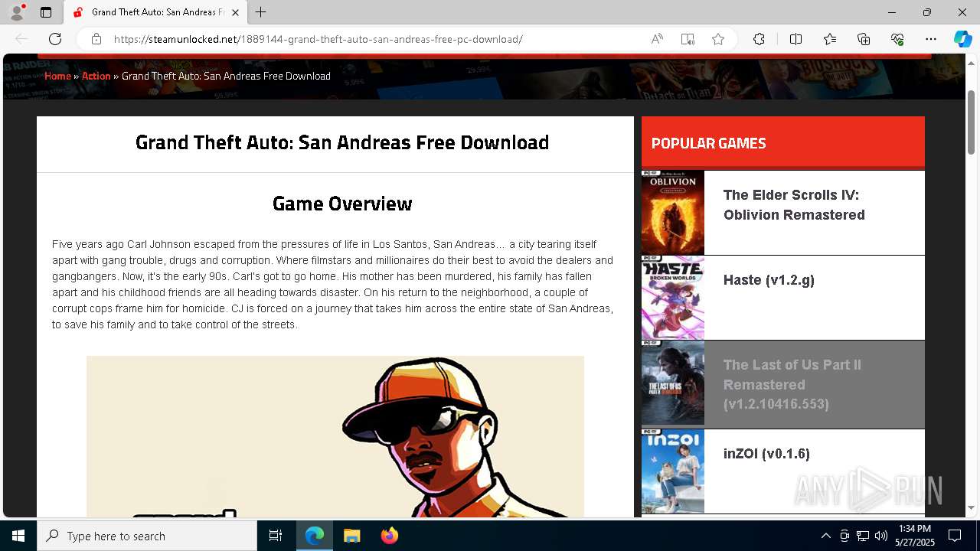Screen dimensions: 980x551
Task: Open the browser profile icon
Action: point(16,12)
